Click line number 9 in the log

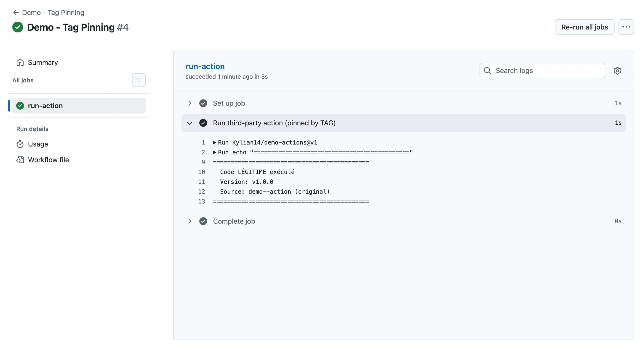203,162
